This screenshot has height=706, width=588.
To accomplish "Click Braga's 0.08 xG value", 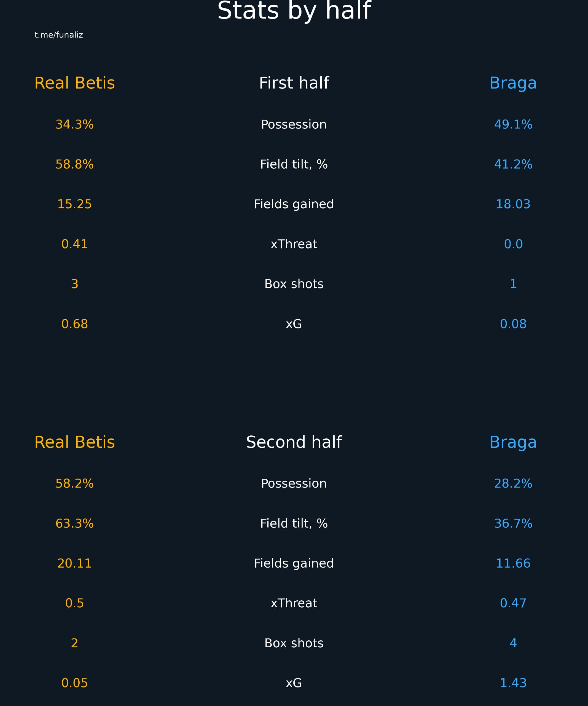I will (x=513, y=324).
